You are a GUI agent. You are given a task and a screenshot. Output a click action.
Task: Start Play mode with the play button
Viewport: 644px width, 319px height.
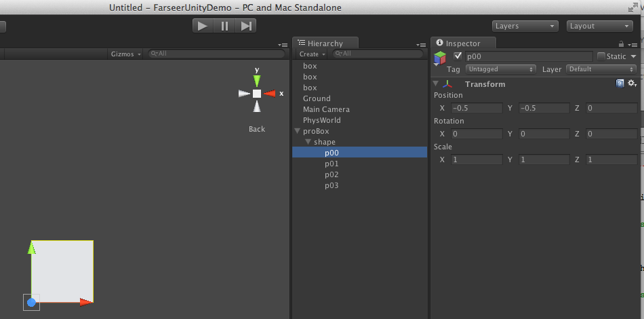tap(203, 26)
